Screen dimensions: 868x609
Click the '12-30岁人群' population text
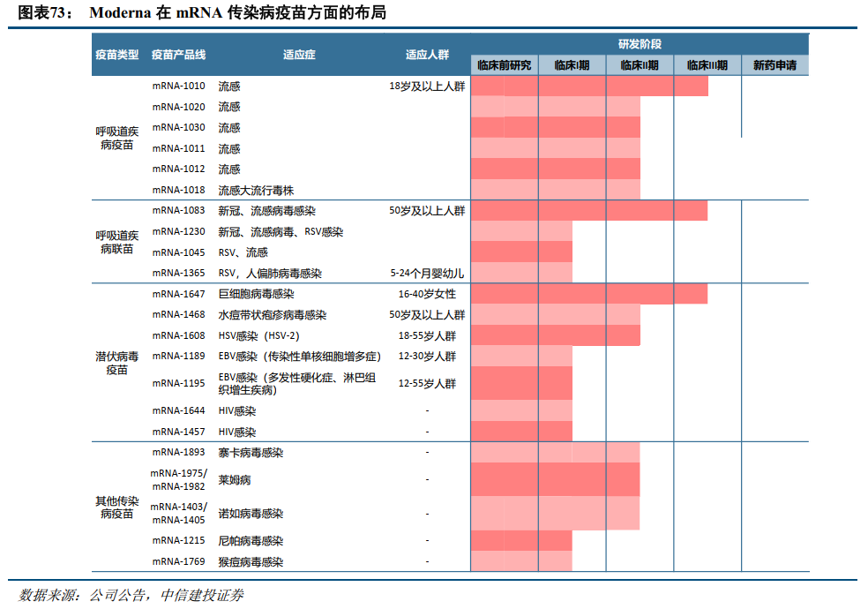(x=427, y=357)
